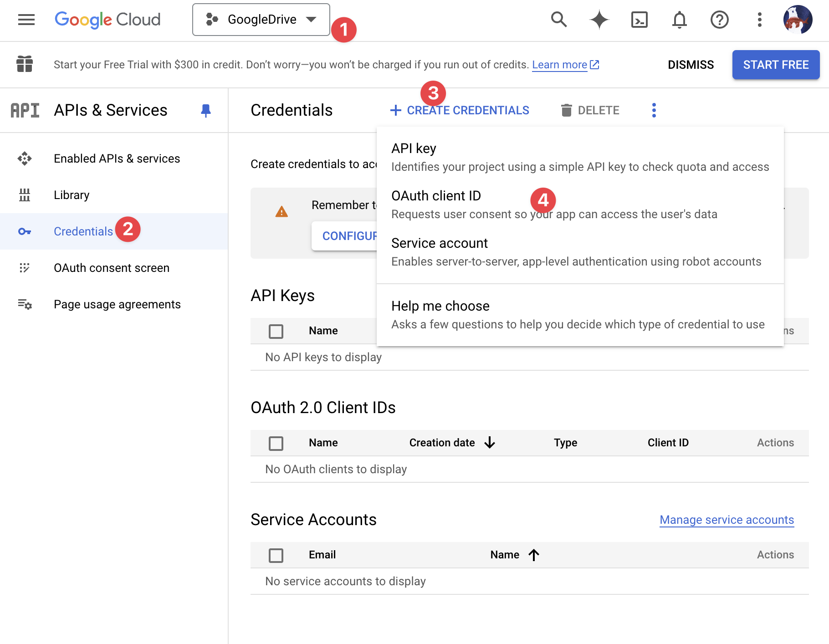Check the API Keys Name checkbox
829x644 pixels.
pos(276,331)
